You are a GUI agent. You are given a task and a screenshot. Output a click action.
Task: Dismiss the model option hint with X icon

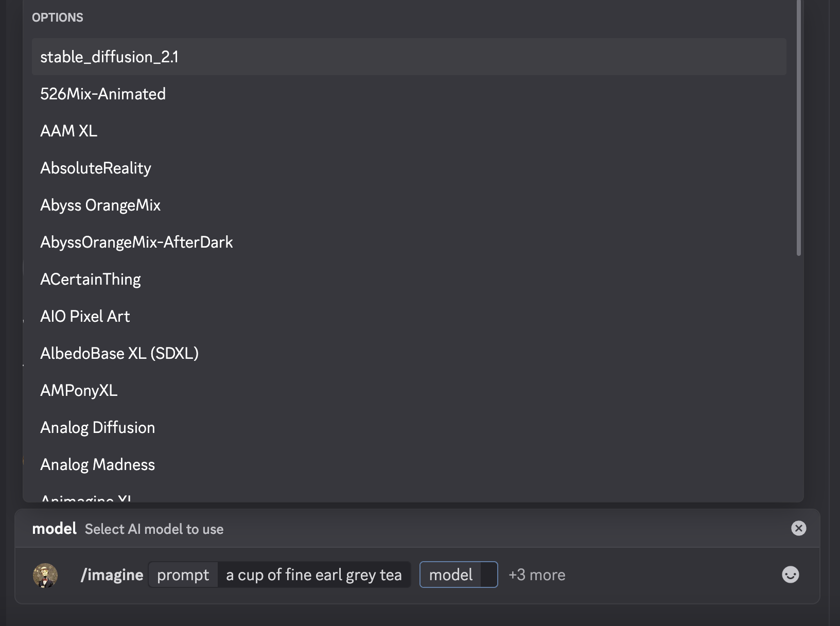[798, 528]
